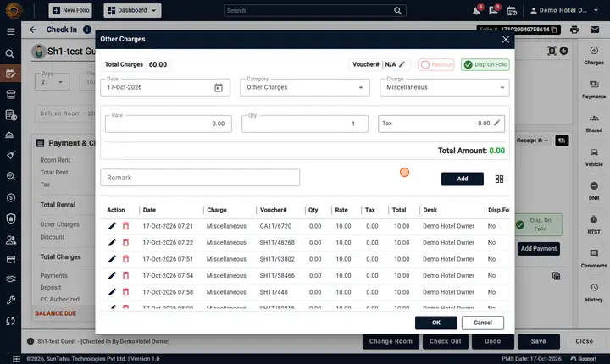Click the bottom-bar Close button
This screenshot has height=364, width=610.
tap(584, 341)
